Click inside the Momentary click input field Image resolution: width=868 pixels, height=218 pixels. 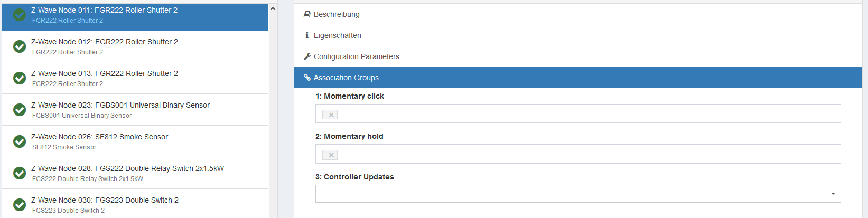(x=581, y=113)
